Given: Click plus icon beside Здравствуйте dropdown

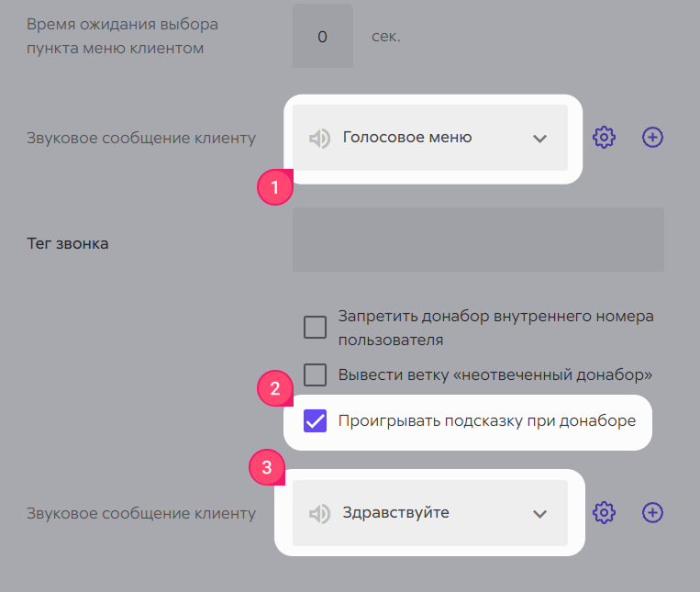Looking at the screenshot, I should [652, 512].
